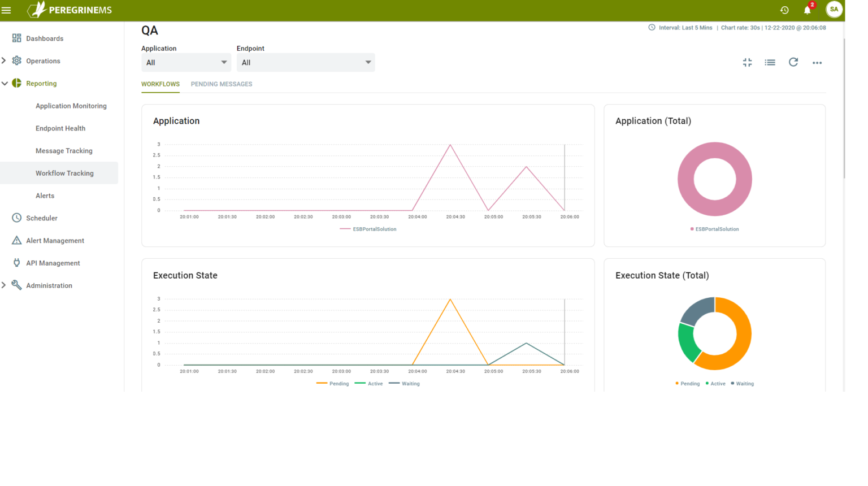Open the hamburger navigation menu

(x=7, y=10)
